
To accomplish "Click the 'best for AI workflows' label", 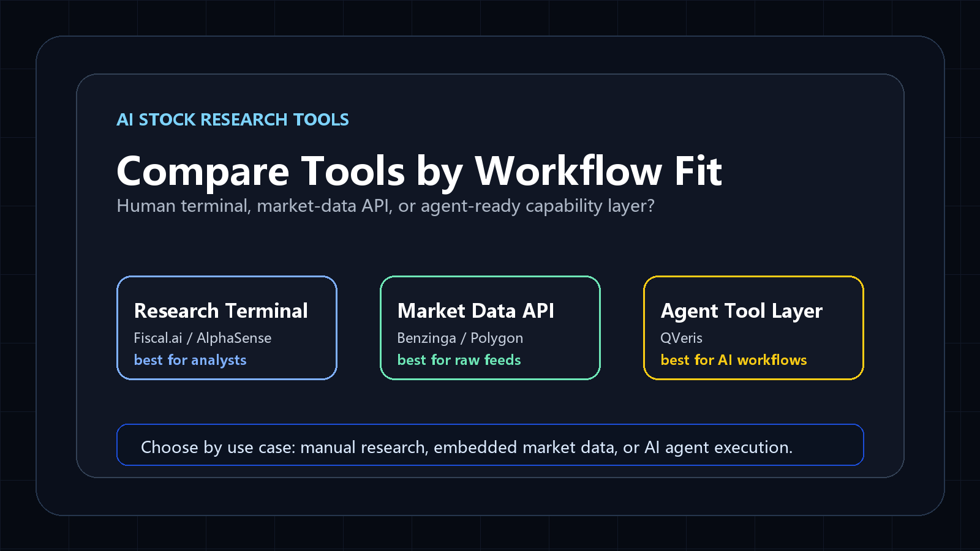I will coord(734,360).
